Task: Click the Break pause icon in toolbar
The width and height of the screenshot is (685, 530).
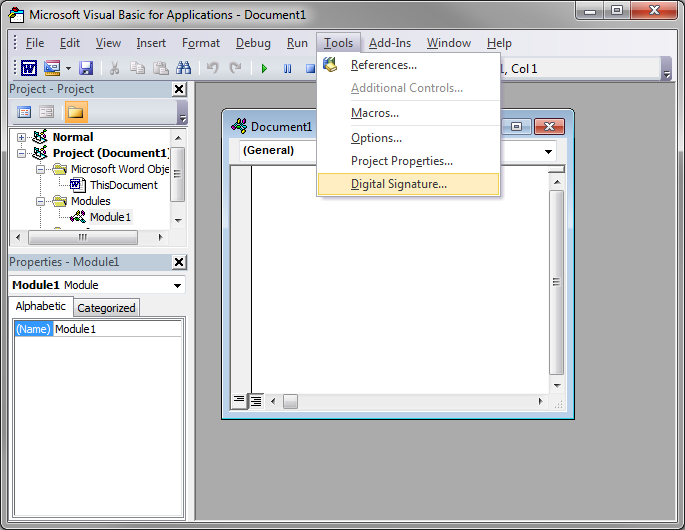Action: coord(288,68)
